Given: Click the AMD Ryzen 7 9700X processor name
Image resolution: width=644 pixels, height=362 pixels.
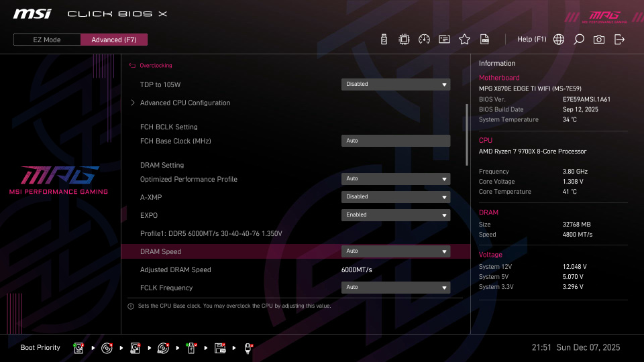Looking at the screenshot, I should 533,152.
